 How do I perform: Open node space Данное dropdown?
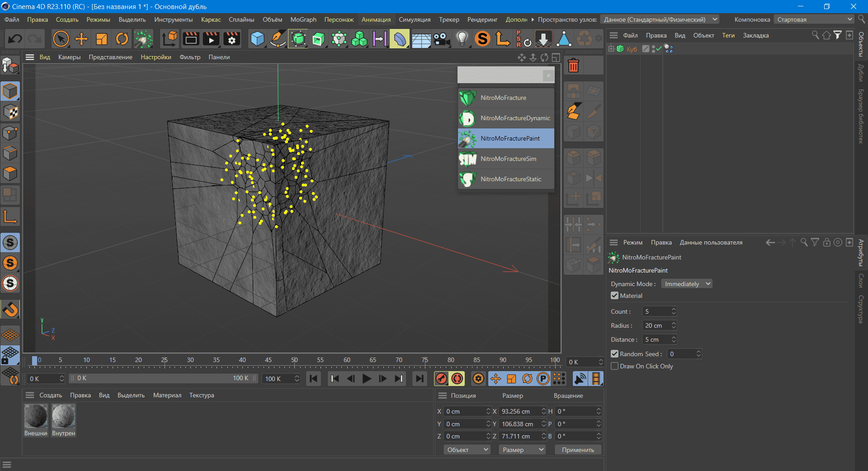pyautogui.click(x=660, y=19)
